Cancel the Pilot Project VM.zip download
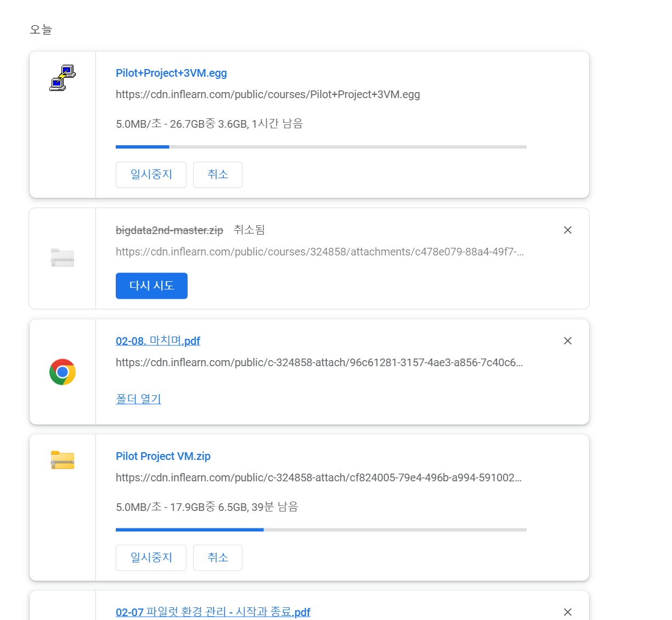Image resolution: width=672 pixels, height=620 pixels. click(217, 558)
